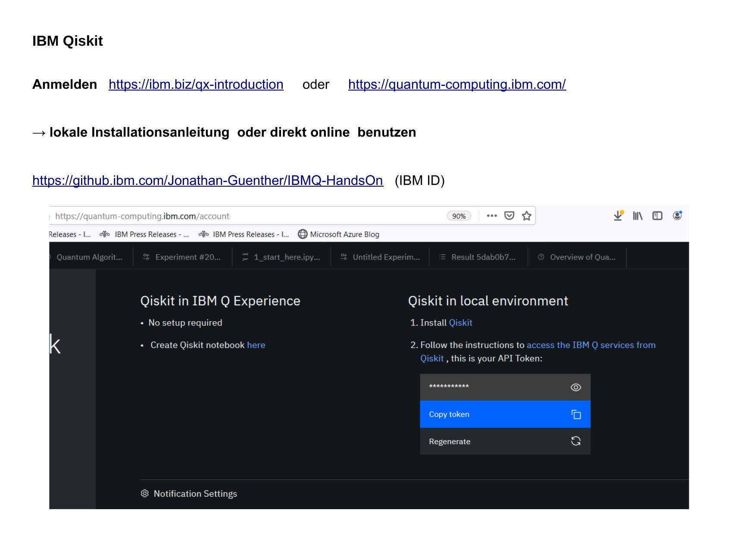Viewport: 756px width, 535px height.
Task: Click the regenerate refresh arrows icon
Action: [x=576, y=441]
